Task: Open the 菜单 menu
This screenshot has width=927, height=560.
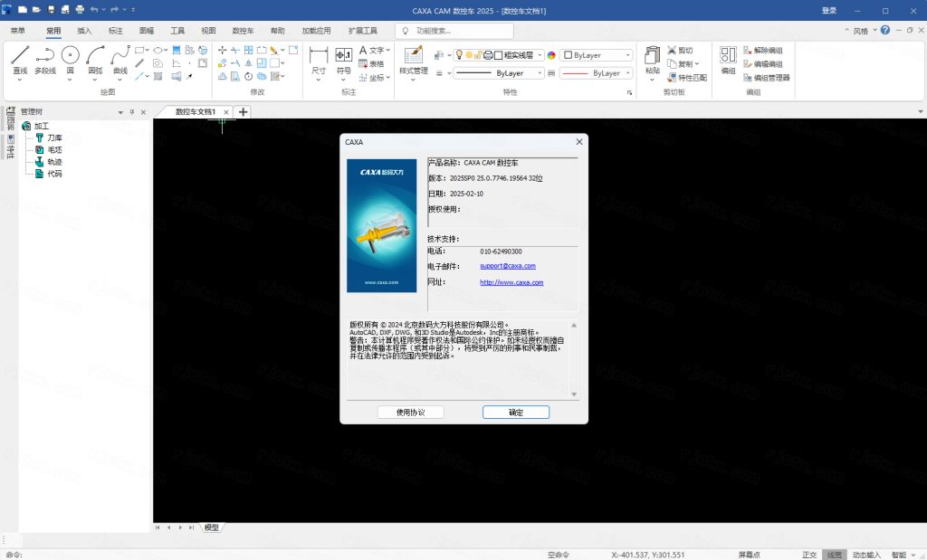Action: (x=18, y=30)
